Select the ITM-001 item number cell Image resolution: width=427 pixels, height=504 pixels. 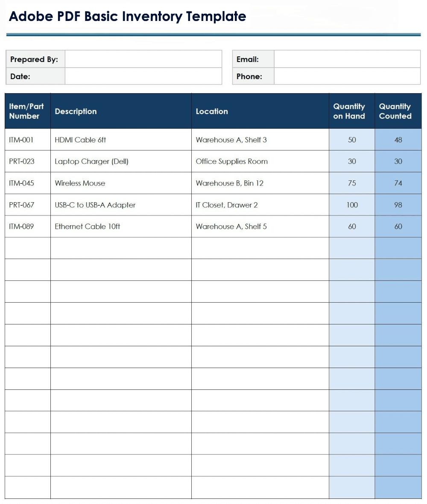[21, 140]
